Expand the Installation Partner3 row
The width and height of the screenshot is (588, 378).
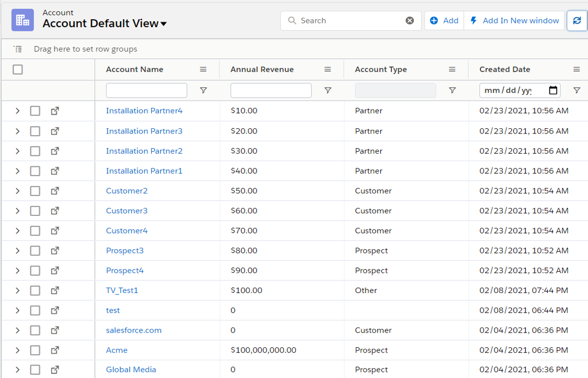point(17,131)
